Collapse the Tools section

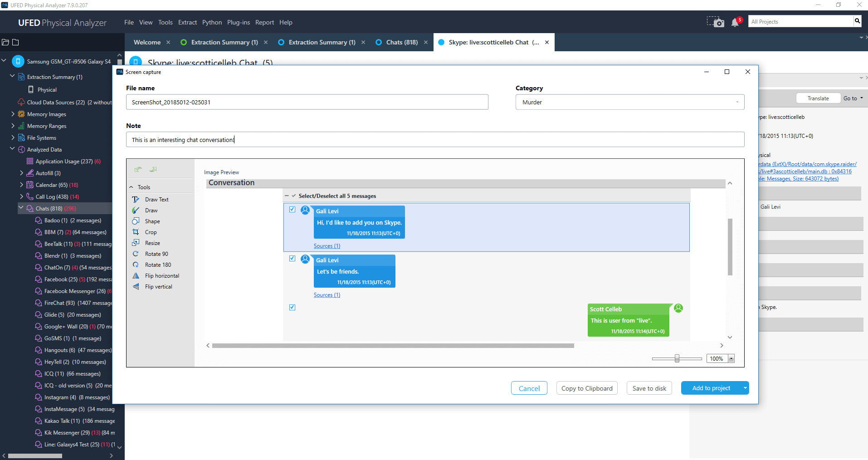click(x=132, y=187)
